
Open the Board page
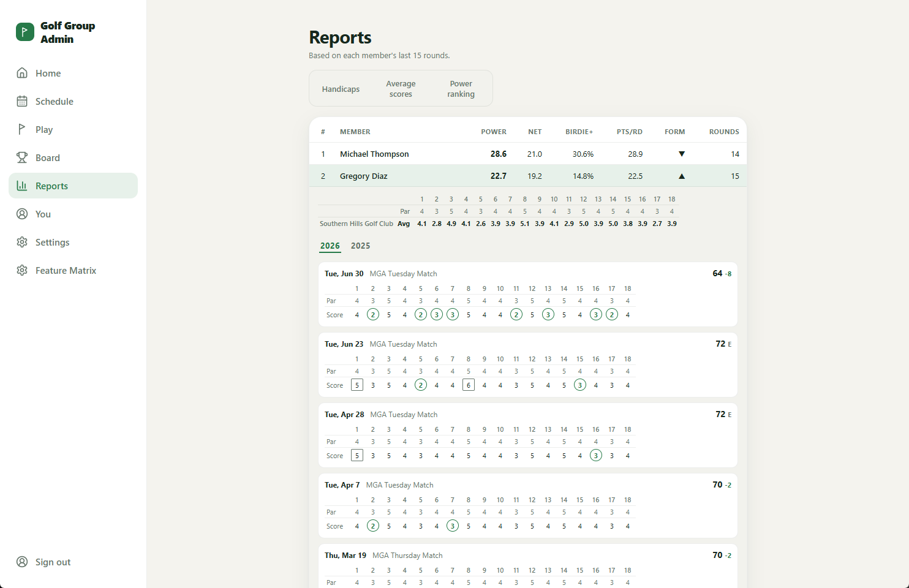[x=73, y=157]
